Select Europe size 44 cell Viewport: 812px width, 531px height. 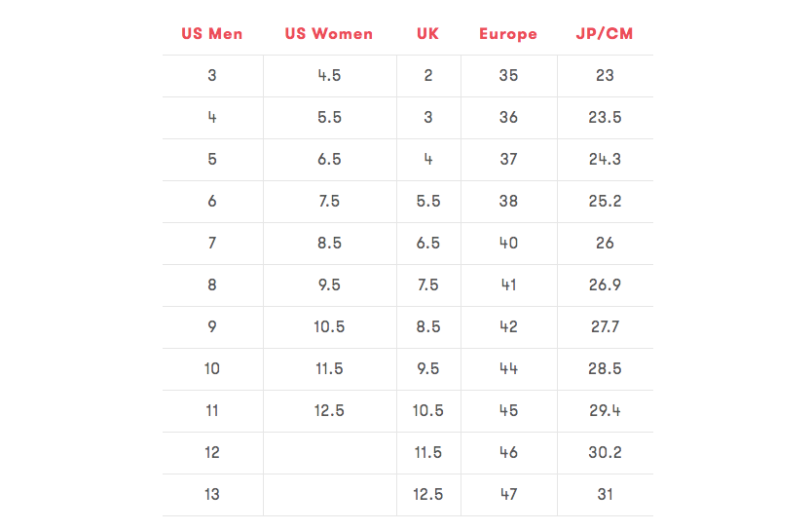[x=508, y=369]
